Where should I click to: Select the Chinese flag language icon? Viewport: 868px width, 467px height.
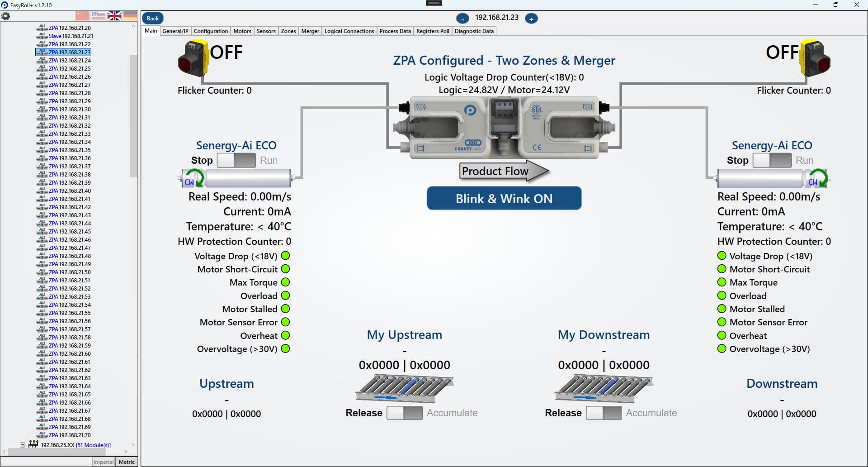pyautogui.click(x=83, y=16)
